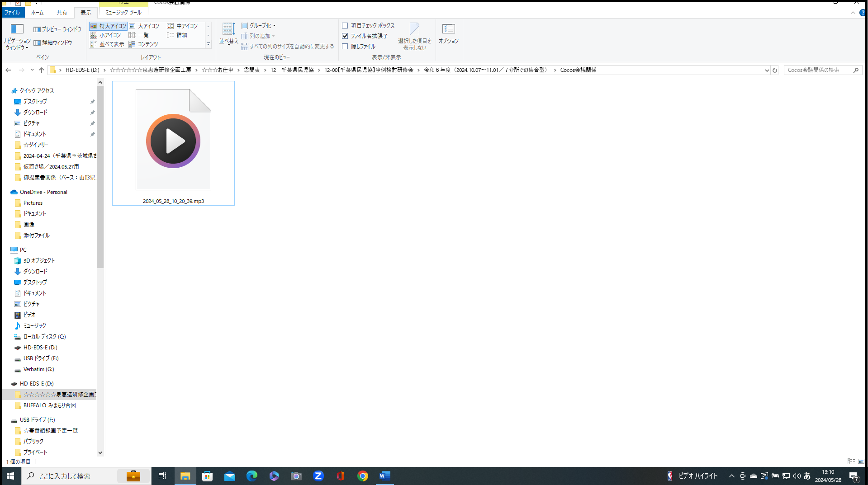Go back with the back arrow
868x485 pixels.
coord(8,70)
